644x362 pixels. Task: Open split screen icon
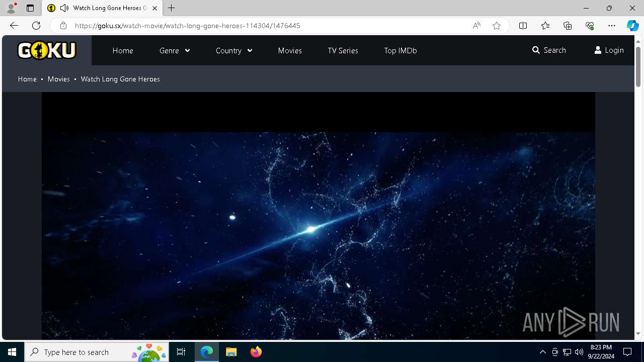(x=523, y=26)
